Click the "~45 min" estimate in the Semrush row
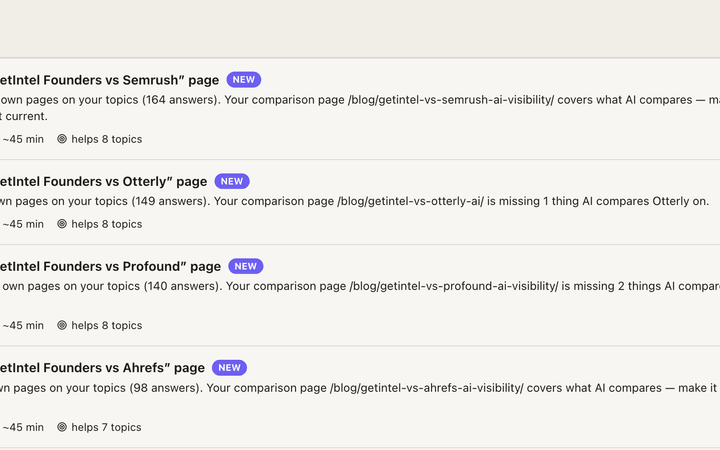 pyautogui.click(x=23, y=139)
